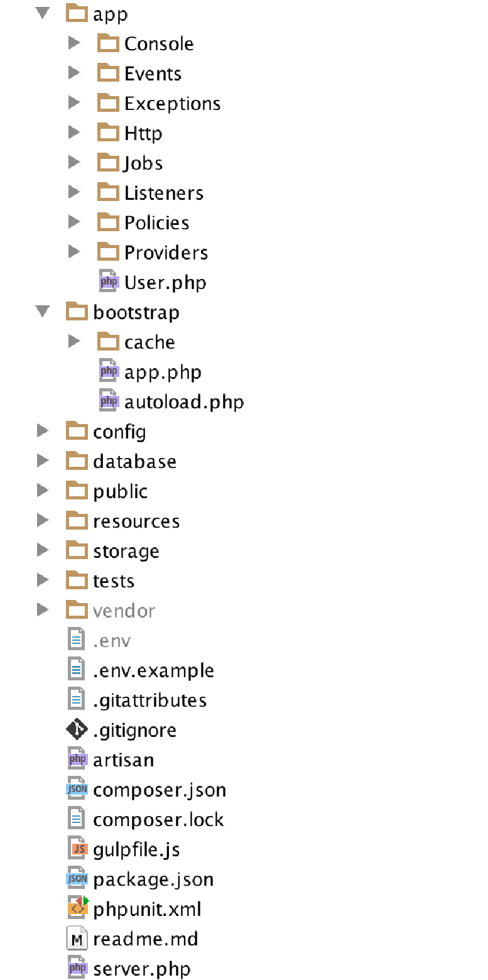Click the JS icon of gulpfile.js
Image resolution: width=488 pixels, height=980 pixels.
tap(77, 849)
